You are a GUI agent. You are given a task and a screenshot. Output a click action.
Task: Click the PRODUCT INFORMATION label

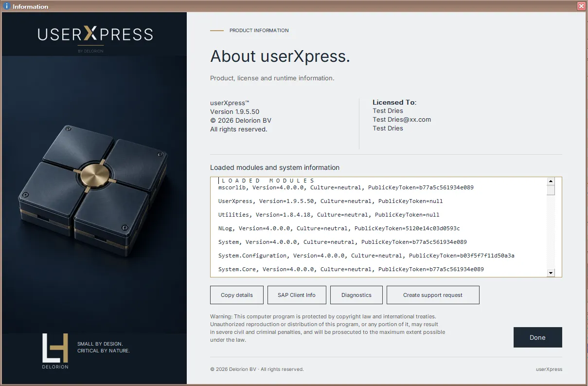[x=259, y=30]
